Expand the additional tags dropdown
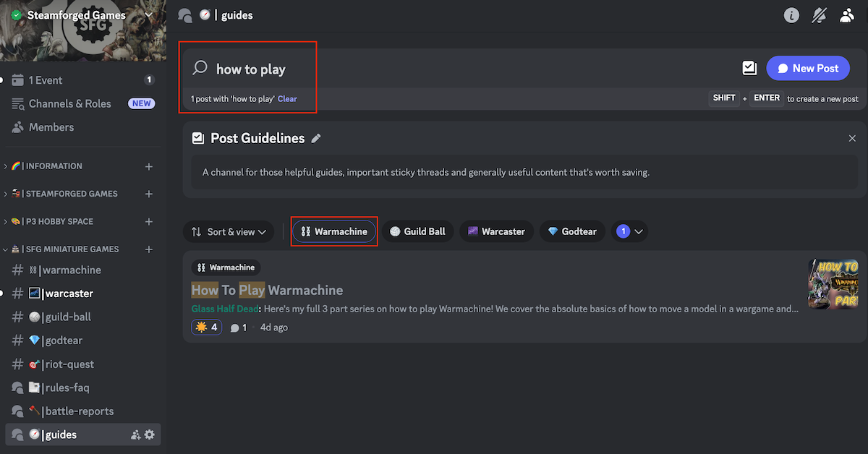The width and height of the screenshot is (868, 454). pyautogui.click(x=630, y=231)
